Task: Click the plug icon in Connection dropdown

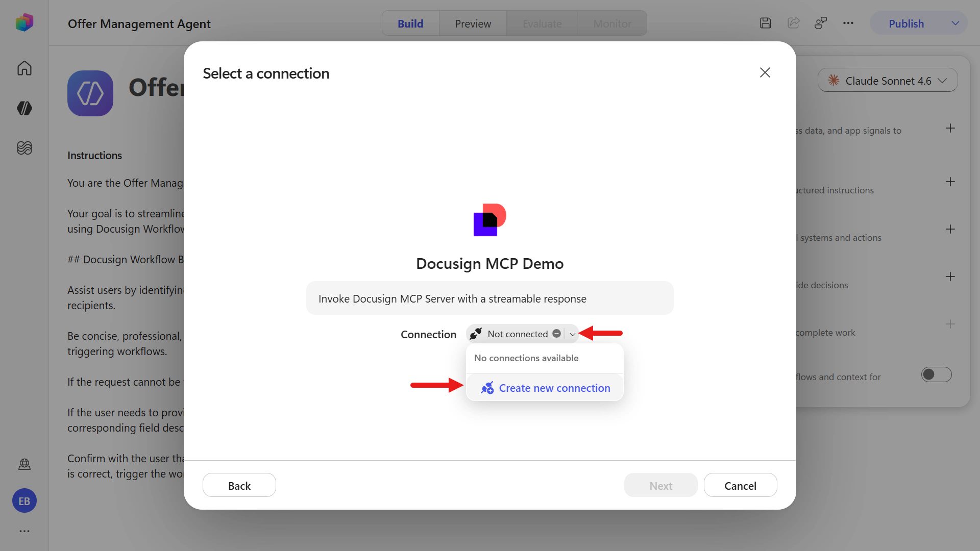Action: coord(476,334)
